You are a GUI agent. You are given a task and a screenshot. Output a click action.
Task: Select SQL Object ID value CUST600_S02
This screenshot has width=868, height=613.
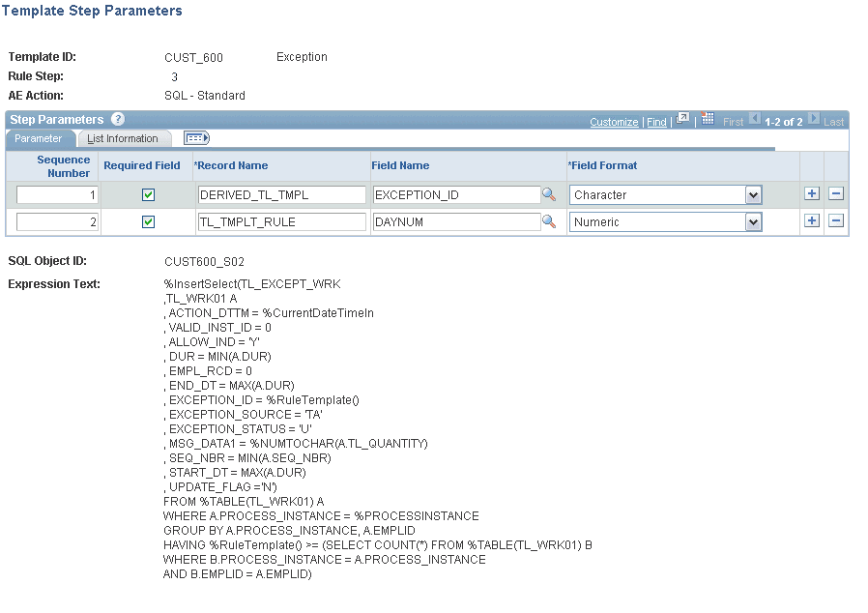[204, 261]
